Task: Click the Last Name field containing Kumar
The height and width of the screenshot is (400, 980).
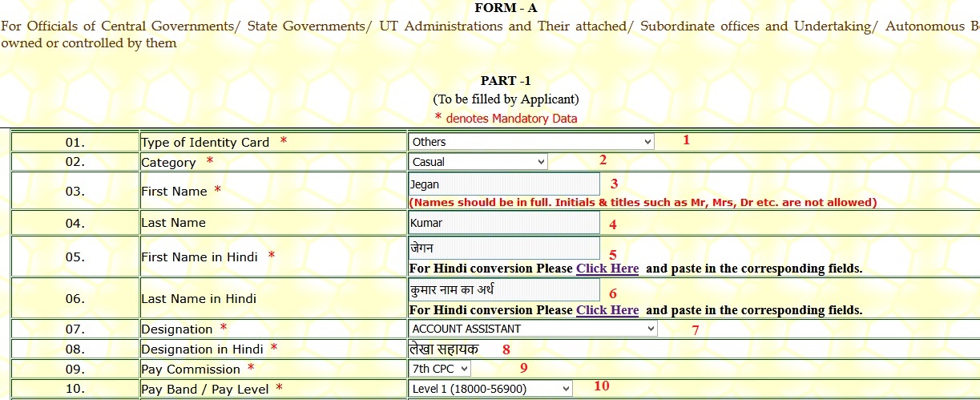Action: tap(503, 223)
